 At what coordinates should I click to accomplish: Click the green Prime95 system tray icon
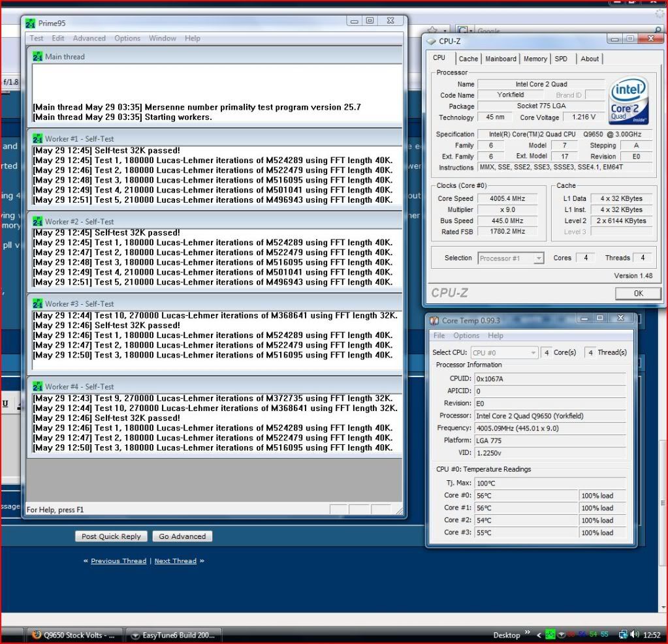click(550, 635)
